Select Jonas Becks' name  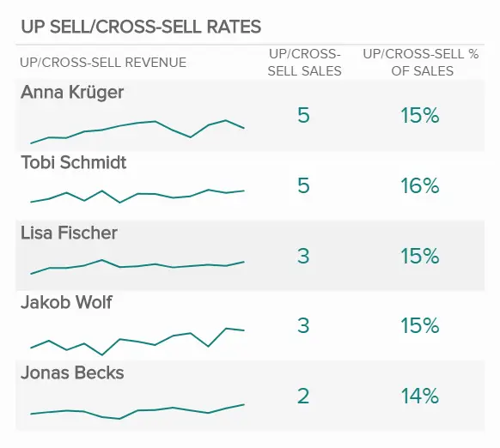(72, 372)
